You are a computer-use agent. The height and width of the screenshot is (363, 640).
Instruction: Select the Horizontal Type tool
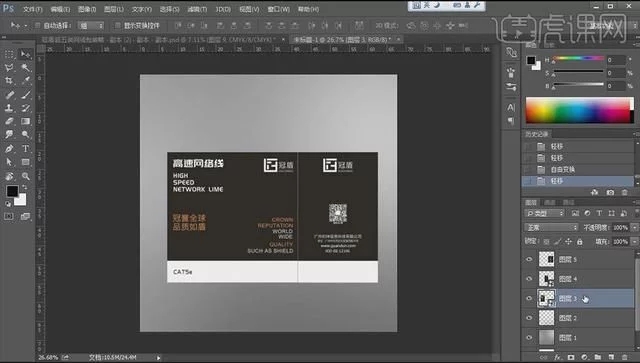25,149
